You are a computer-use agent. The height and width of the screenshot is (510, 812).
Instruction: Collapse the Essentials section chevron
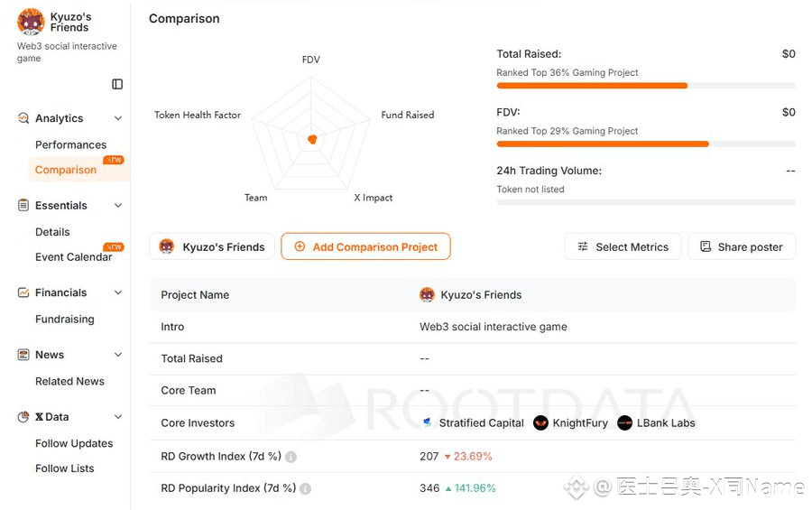coord(117,206)
